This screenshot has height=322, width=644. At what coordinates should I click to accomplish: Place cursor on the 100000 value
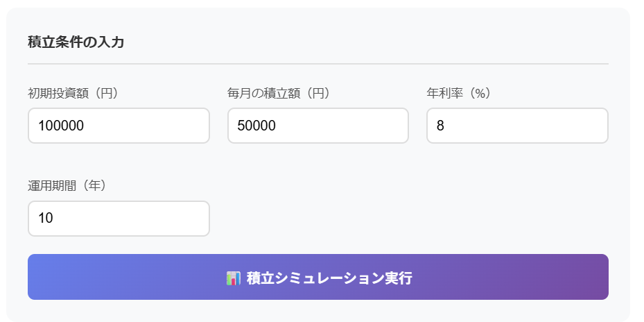[x=61, y=126]
